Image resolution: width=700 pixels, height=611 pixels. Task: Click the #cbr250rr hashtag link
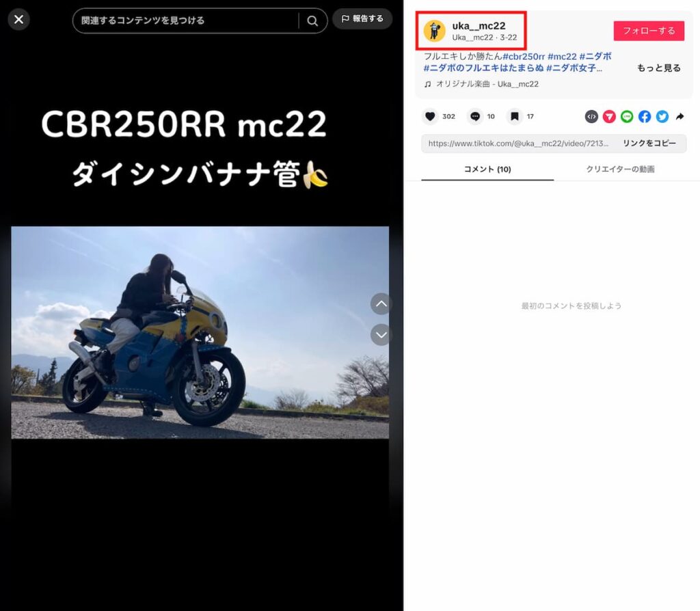point(524,57)
